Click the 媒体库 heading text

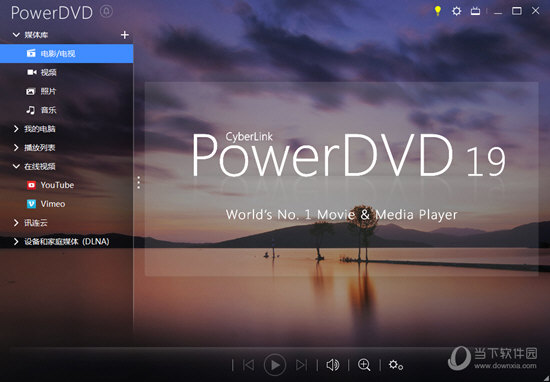[x=36, y=35]
